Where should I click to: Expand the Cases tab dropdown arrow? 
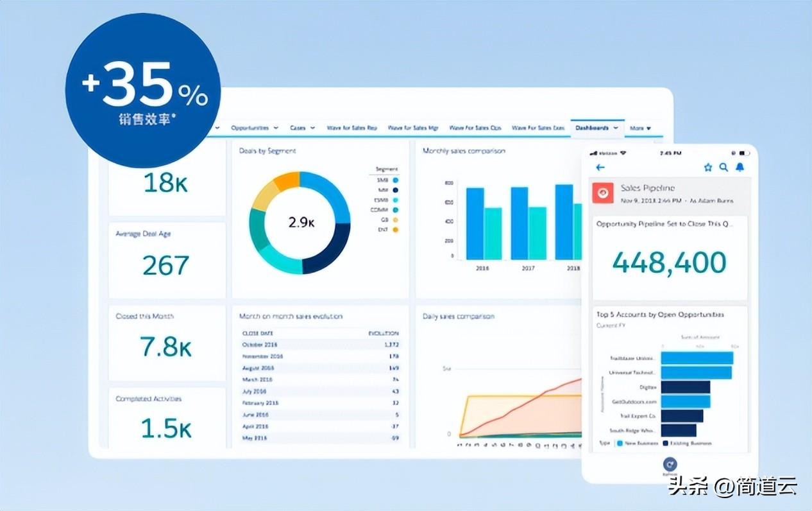click(x=313, y=128)
